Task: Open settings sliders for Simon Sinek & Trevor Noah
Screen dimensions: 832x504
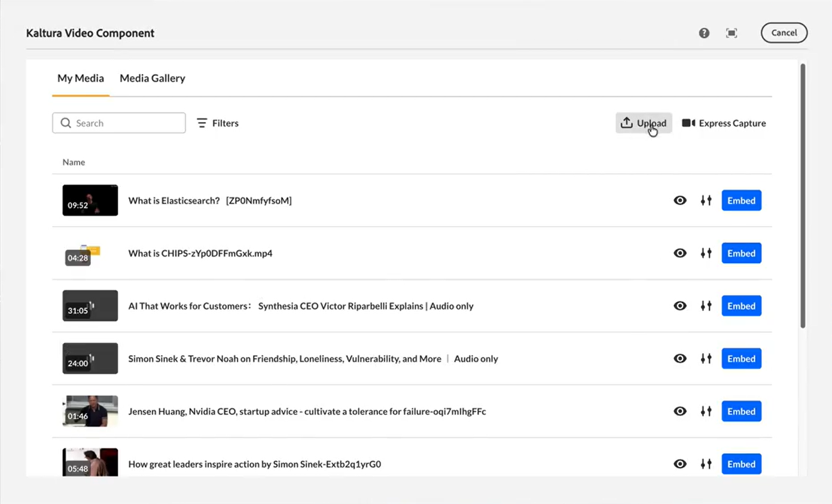Action: coord(706,359)
